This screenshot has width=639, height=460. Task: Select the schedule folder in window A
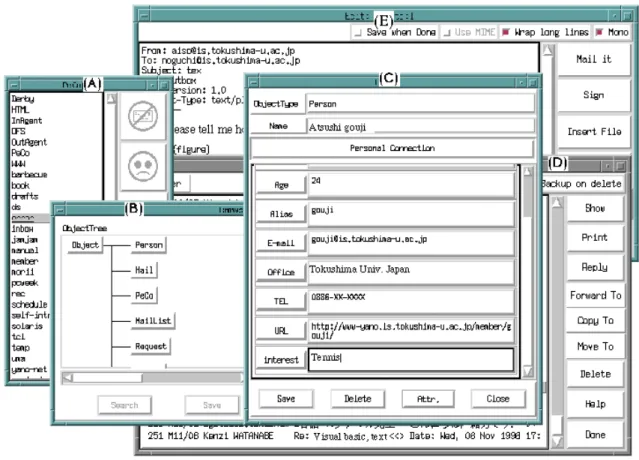click(29, 304)
